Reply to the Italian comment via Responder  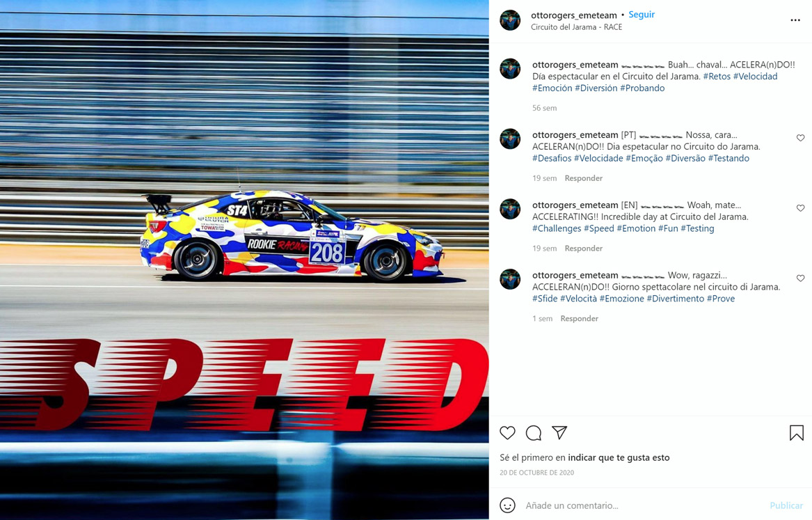point(579,319)
